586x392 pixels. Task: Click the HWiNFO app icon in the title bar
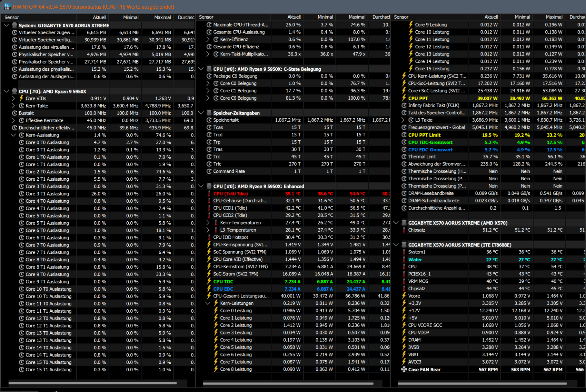(7, 7)
